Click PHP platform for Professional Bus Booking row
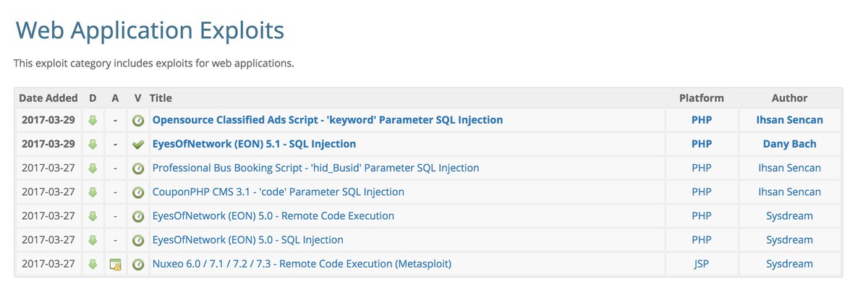Image resolution: width=868 pixels, height=295 pixels. point(702,168)
